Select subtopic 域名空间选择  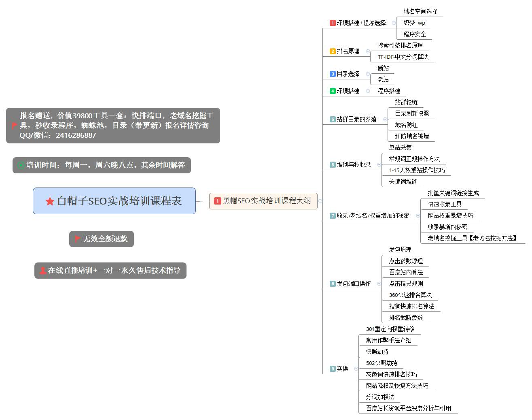420,12
